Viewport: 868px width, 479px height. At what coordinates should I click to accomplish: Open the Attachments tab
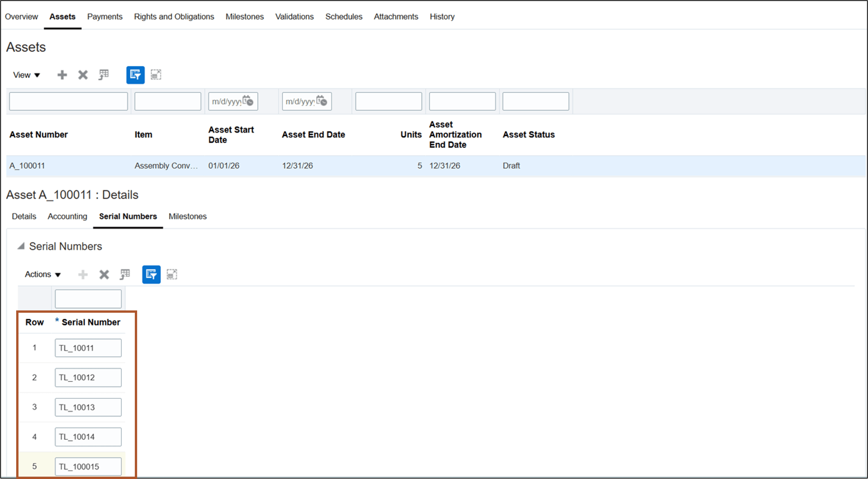click(x=396, y=16)
